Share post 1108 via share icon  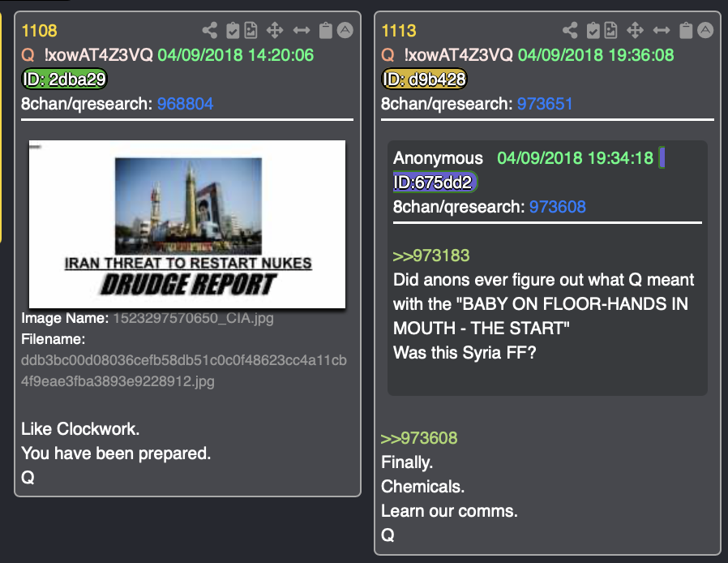coord(210,31)
